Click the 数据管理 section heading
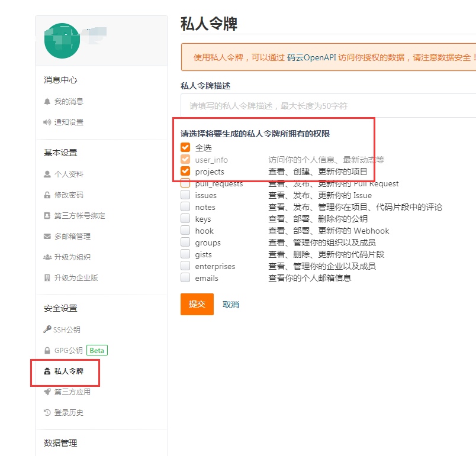This screenshot has height=456, width=476. tap(60, 443)
